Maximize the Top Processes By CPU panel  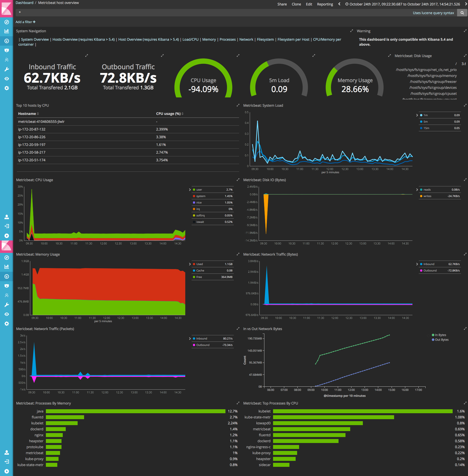465,403
